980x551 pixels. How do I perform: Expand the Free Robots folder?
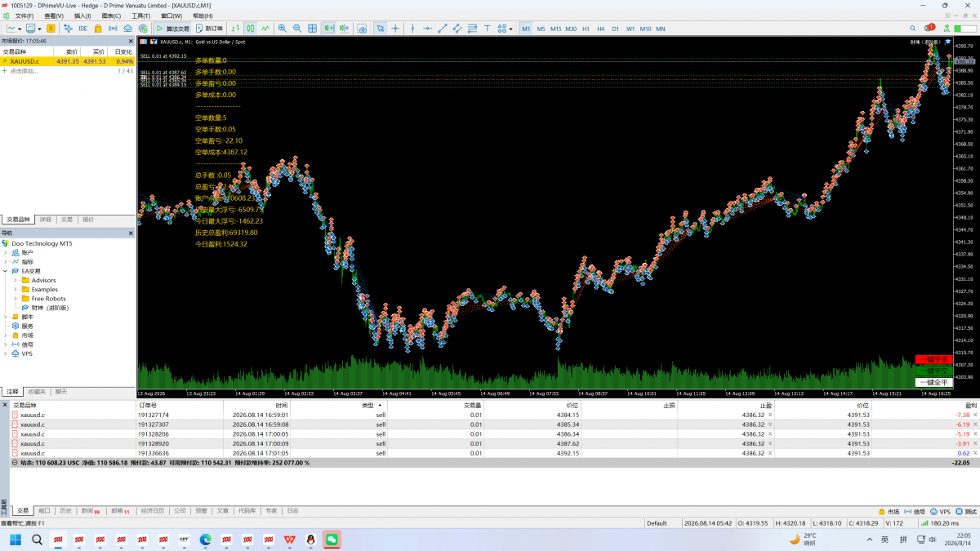point(16,299)
